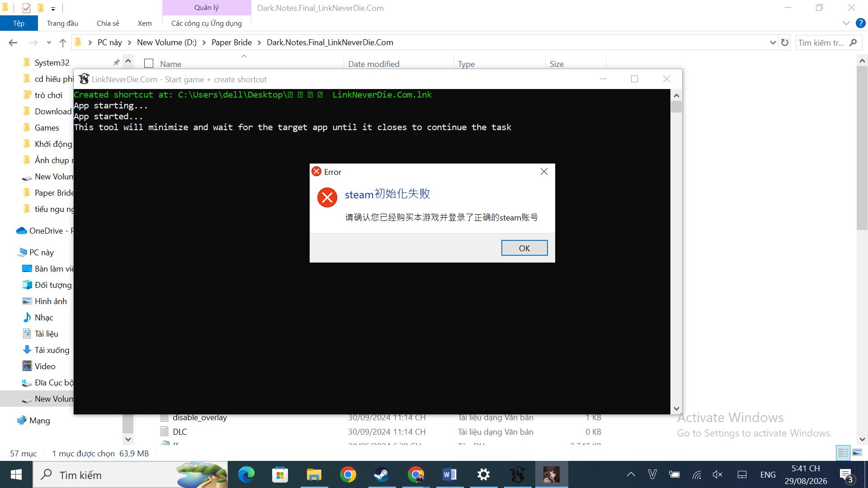The height and width of the screenshot is (488, 868).
Task: Open the notification center icon
Action: [x=846, y=475]
